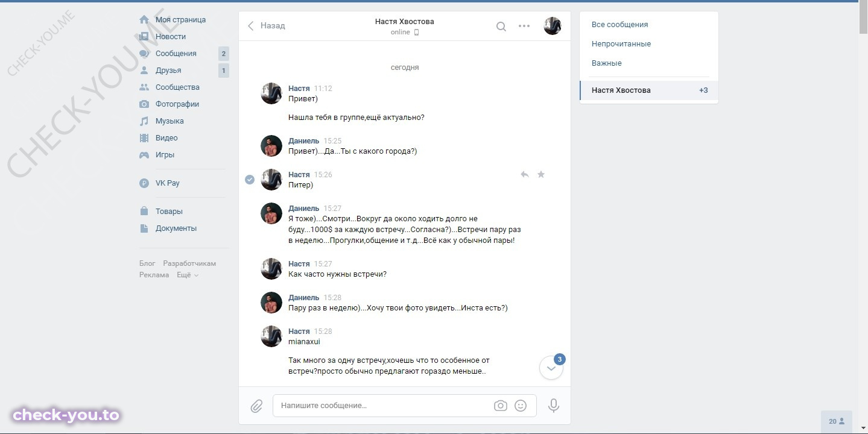Image resolution: width=868 pixels, height=434 pixels.
Task: Open the Моя страница menu item
Action: [x=180, y=20]
